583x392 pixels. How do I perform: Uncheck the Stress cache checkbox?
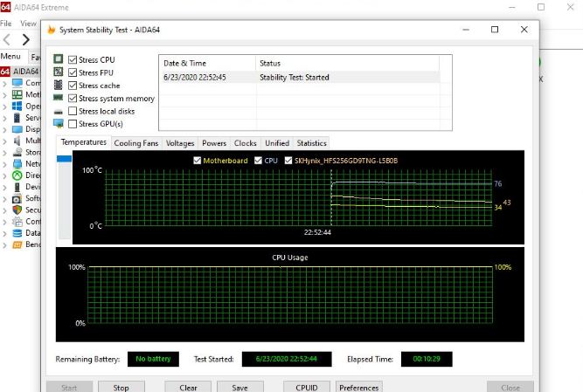[73, 86]
